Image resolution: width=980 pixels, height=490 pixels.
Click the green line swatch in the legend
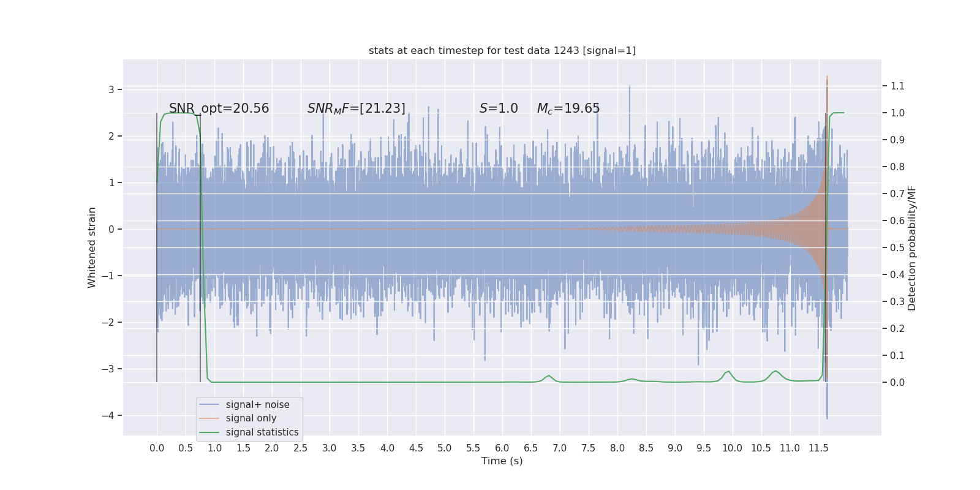coord(209,432)
